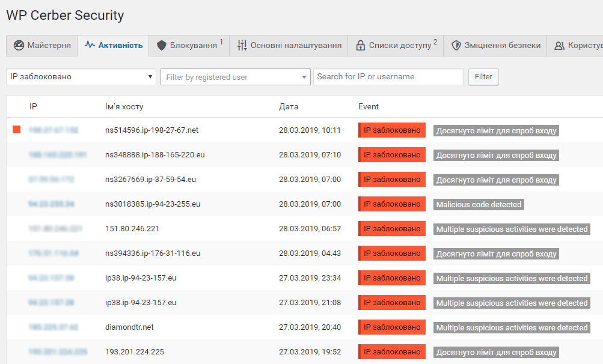This screenshot has height=364, width=603.
Task: Select 'Multiple suspicious activities' label for 151.80.246.221
Action: (512, 229)
